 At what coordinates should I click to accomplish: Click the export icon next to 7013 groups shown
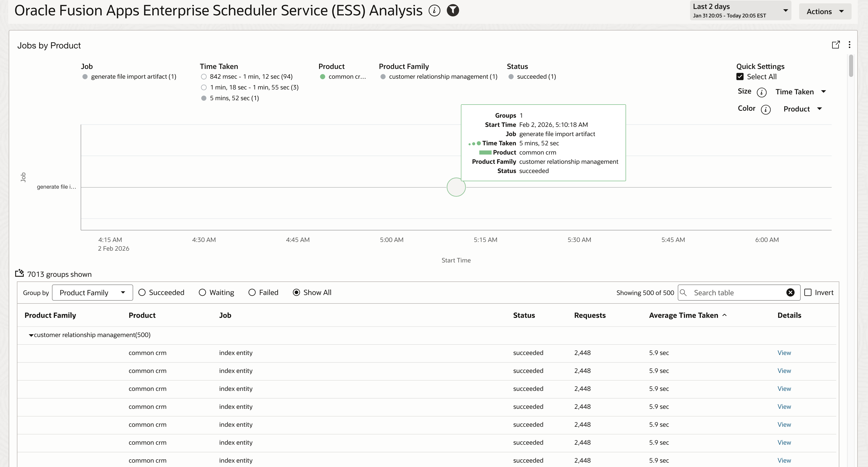[19, 273]
